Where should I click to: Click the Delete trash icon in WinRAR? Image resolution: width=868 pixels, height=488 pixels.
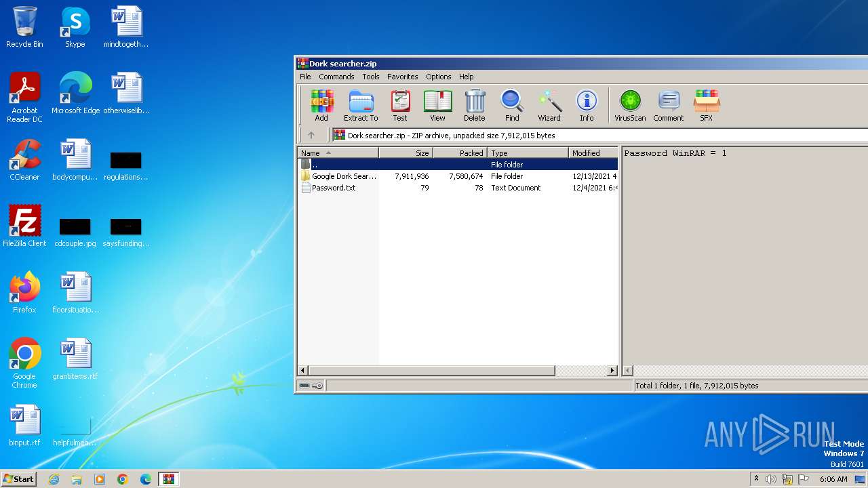tap(475, 106)
